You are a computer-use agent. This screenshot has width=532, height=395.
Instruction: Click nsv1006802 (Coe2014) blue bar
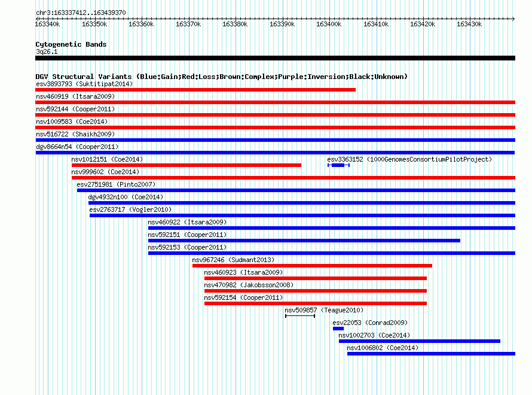[x=431, y=354]
